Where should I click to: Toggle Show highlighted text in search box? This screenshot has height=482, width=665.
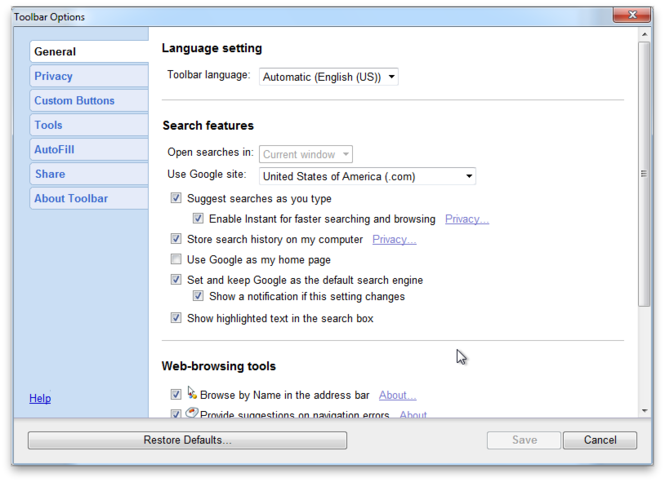pos(176,318)
